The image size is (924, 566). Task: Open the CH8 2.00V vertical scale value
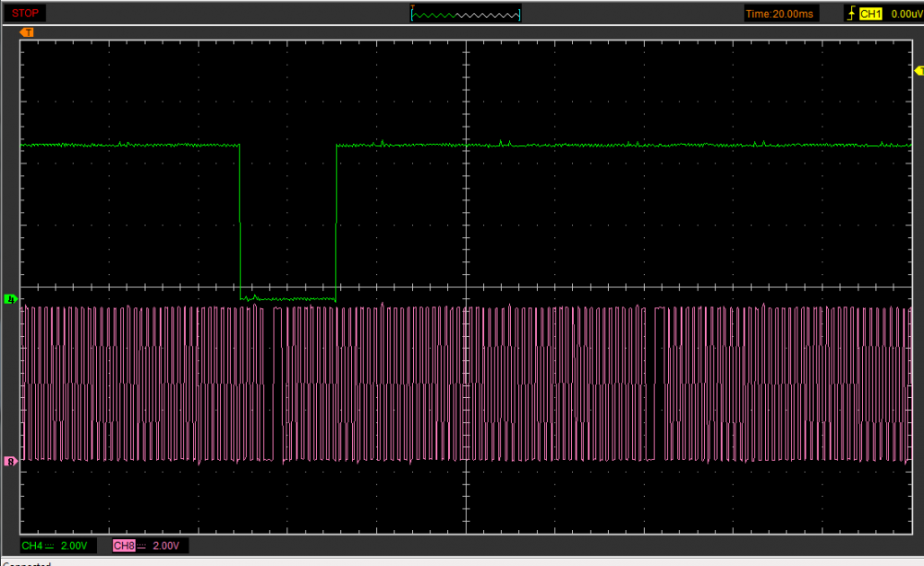coord(167,546)
